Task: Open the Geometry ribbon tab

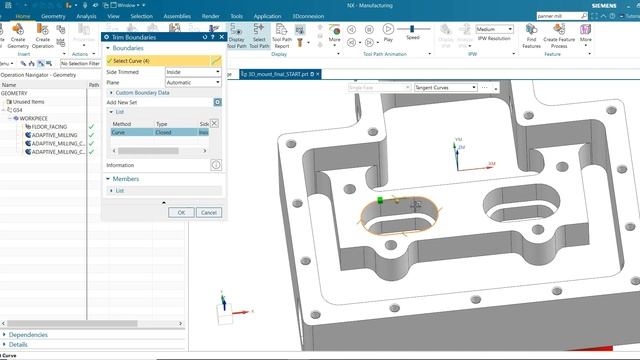Action: click(x=53, y=16)
